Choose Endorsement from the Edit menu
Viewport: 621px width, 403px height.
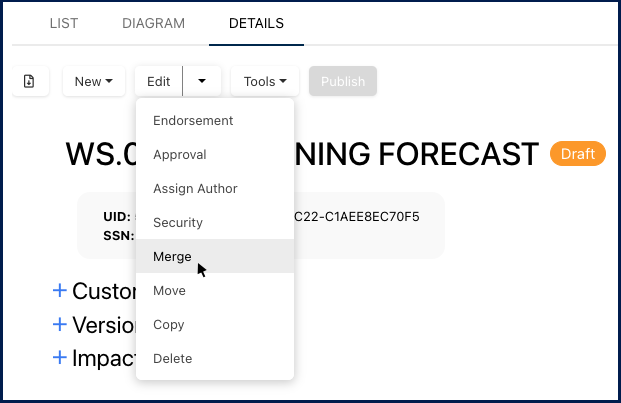pos(193,121)
